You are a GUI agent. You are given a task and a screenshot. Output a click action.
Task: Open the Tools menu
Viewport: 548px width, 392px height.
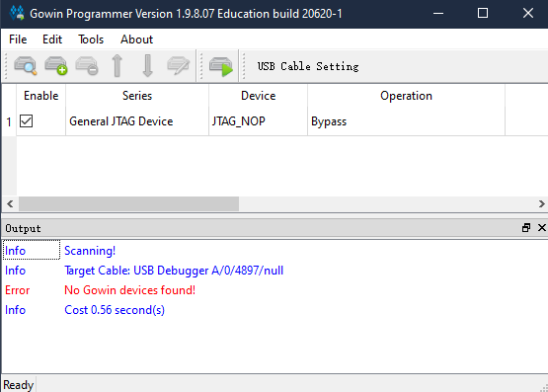(x=91, y=39)
